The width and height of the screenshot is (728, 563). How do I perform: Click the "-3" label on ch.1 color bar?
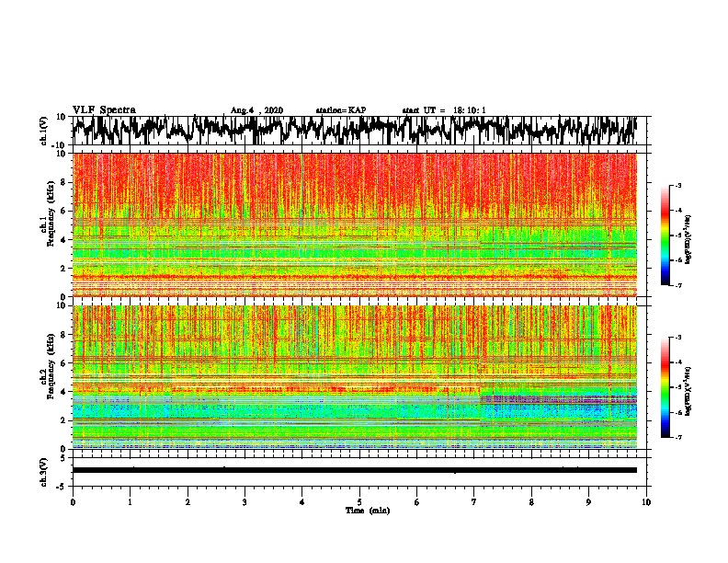pos(677,185)
